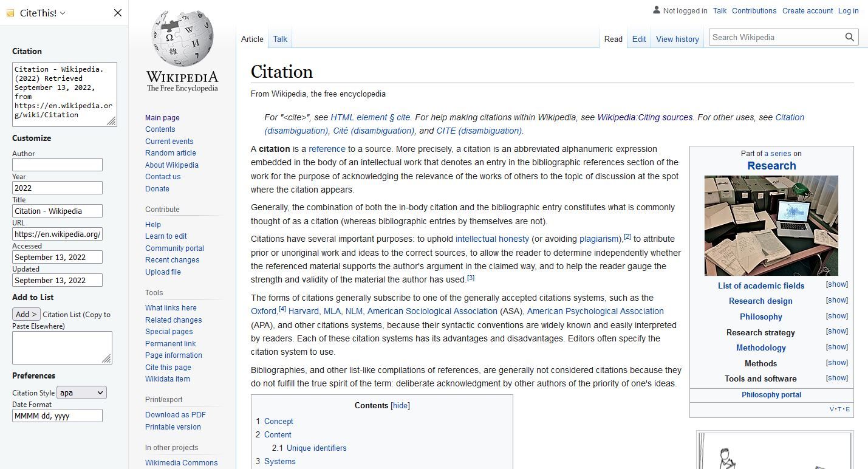Open the CiteThis! title dropdown chevron

(x=63, y=13)
